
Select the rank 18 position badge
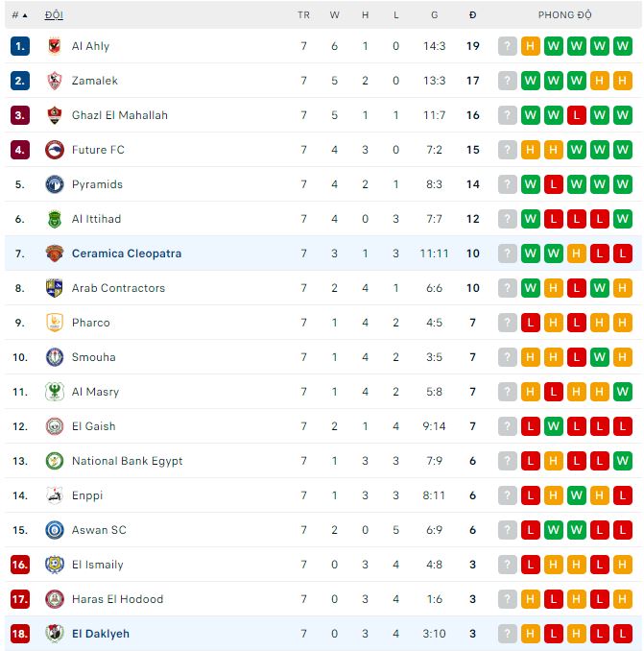pos(20,634)
